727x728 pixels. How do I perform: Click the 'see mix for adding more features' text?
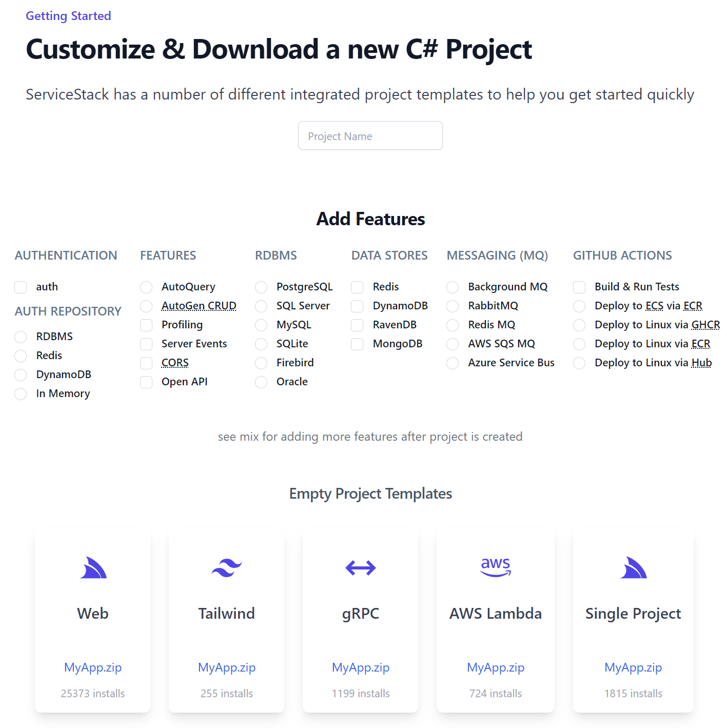(x=370, y=437)
